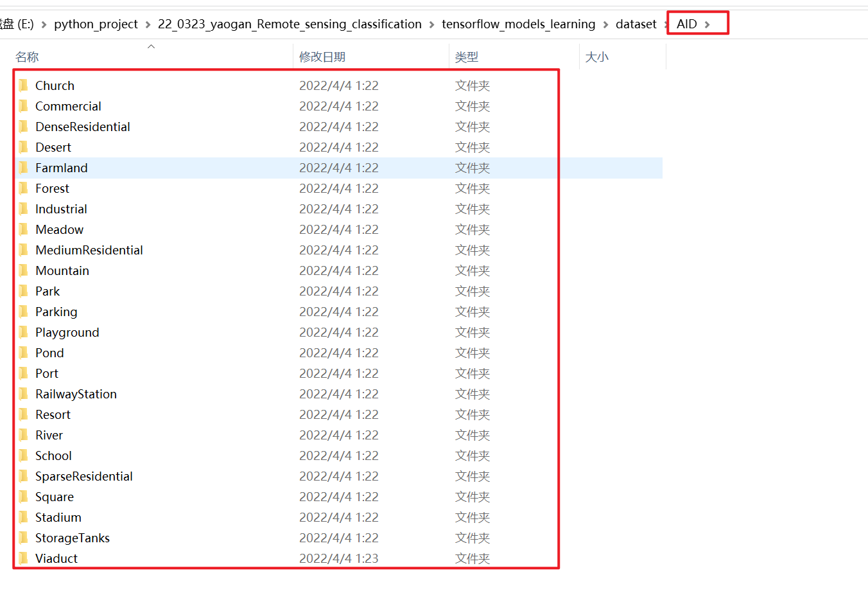Select the StorageTanks folder icon
The height and width of the screenshot is (602, 868).
click(x=23, y=538)
